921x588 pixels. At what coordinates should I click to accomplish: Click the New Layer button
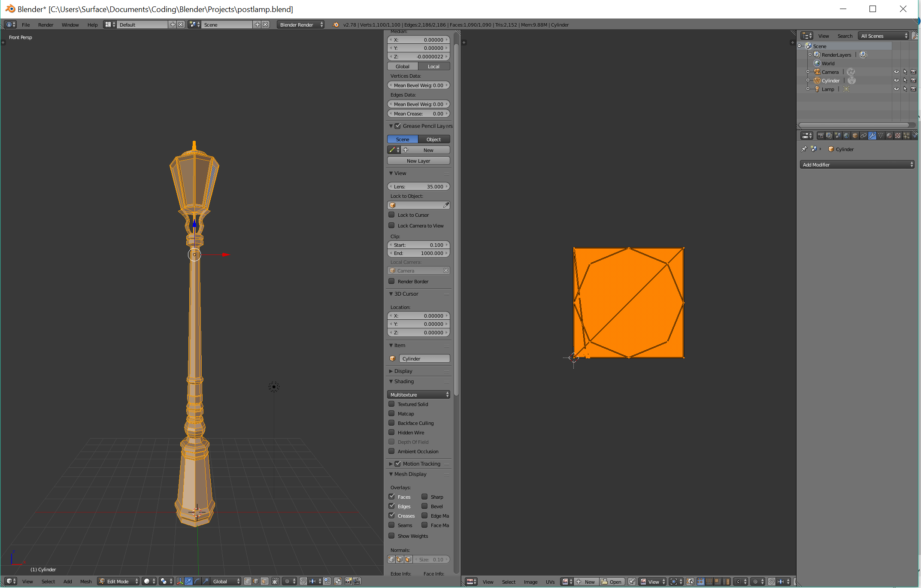(x=418, y=161)
